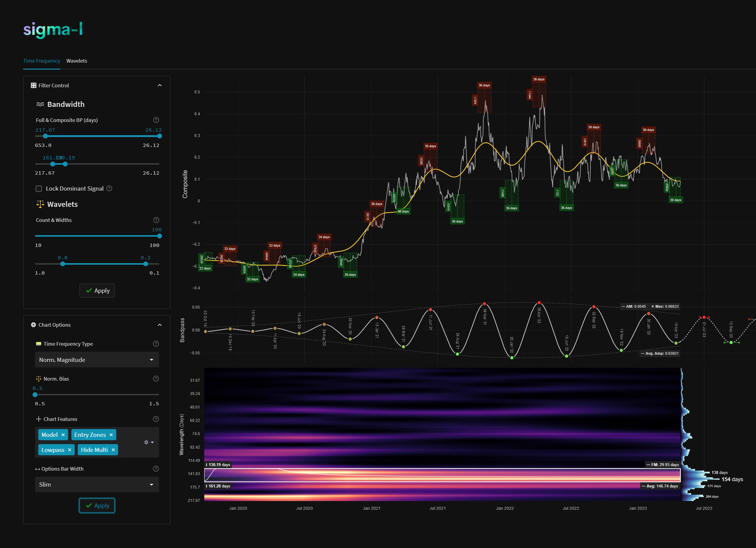Open help for Full & Composite BP
Viewport: 756px width, 548px height.
point(156,120)
